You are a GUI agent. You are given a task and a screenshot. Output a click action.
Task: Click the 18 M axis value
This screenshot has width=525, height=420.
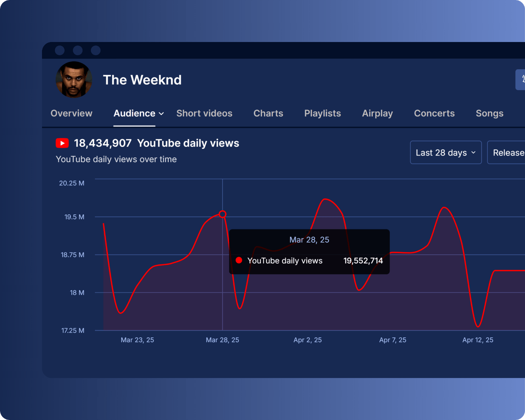click(77, 292)
